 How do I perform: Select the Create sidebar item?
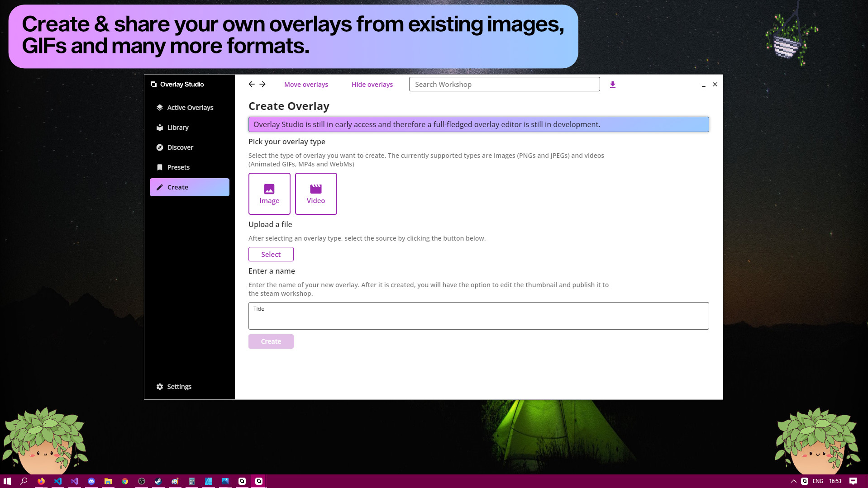pyautogui.click(x=189, y=187)
